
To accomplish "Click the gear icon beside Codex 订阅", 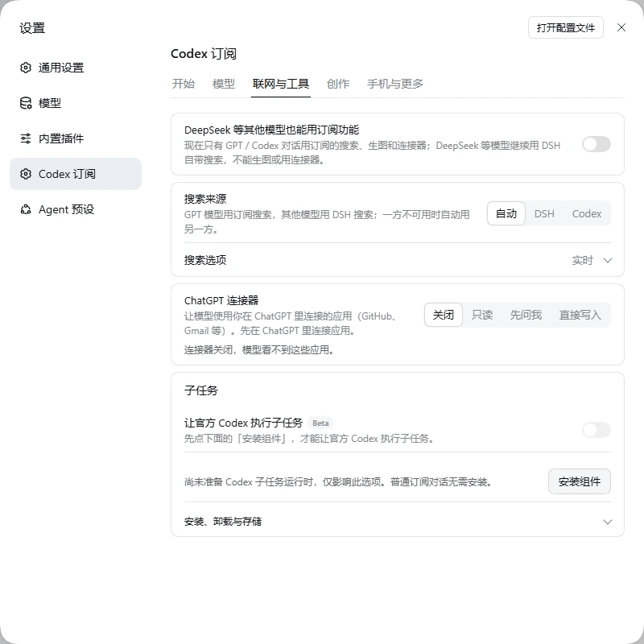I will pyautogui.click(x=26, y=174).
